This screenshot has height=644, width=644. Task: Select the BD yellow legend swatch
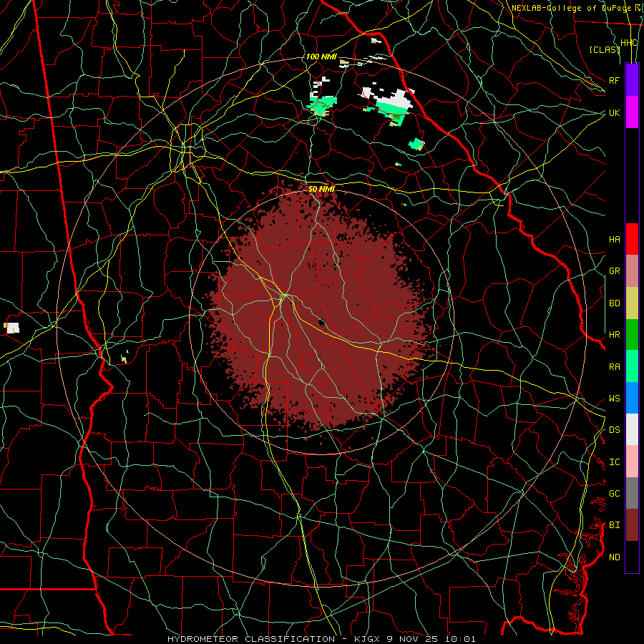pos(632,303)
